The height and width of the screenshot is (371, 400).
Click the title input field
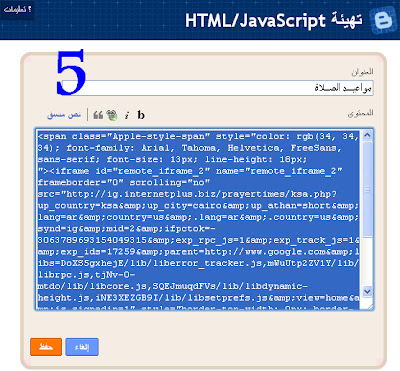(217, 88)
